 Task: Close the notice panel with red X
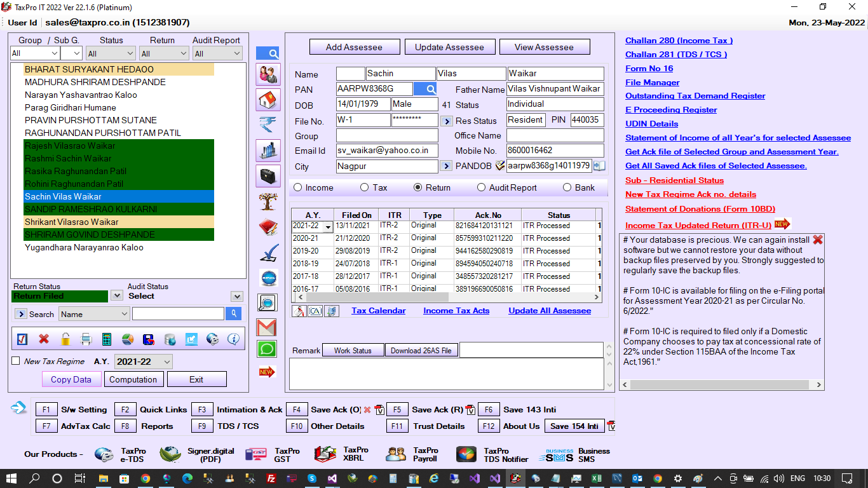pos(818,240)
